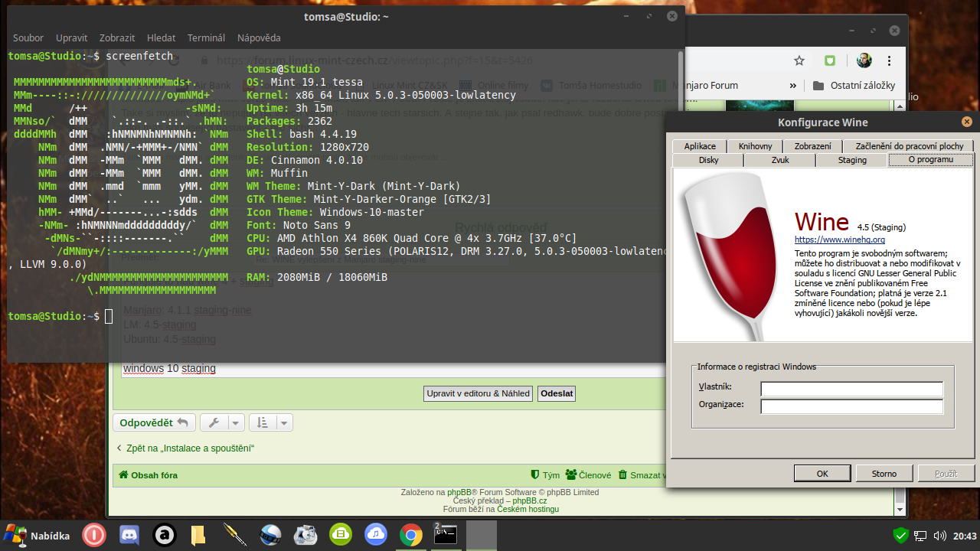980x551 pixels.
Task: Click the green shield extension in Chrome
Action: pos(830,60)
